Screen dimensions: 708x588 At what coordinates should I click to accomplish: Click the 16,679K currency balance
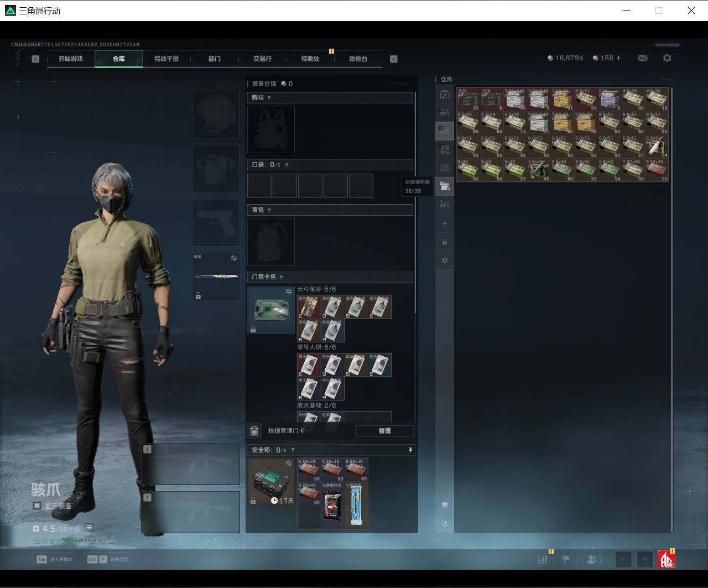[565, 58]
